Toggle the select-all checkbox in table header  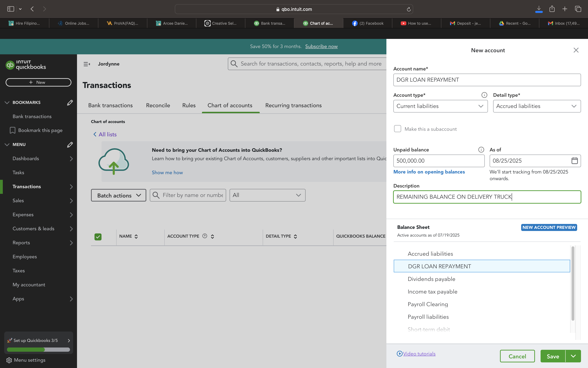pos(98,237)
